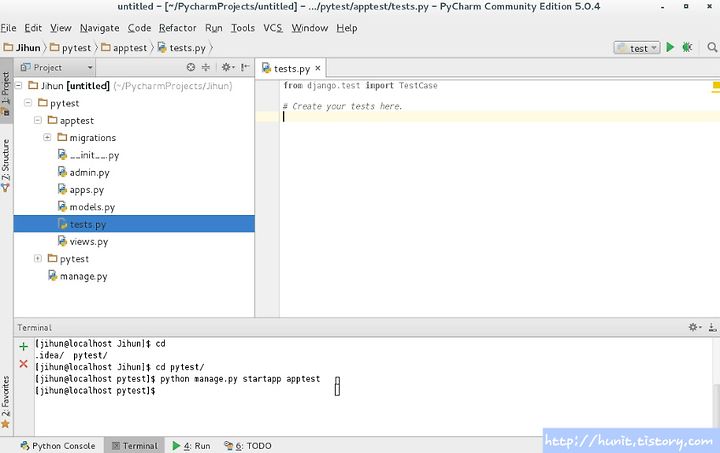Click scroll from source target icon
Screen dimensions: 720x453
point(191,67)
